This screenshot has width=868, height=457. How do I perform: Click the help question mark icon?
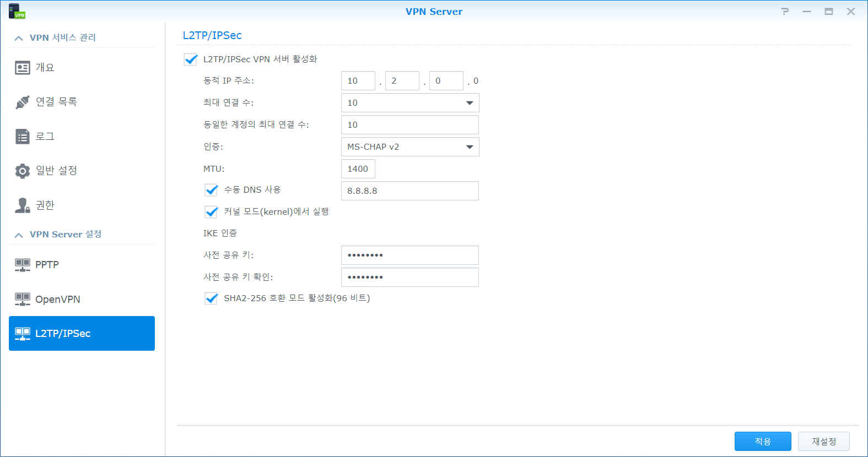pos(785,12)
